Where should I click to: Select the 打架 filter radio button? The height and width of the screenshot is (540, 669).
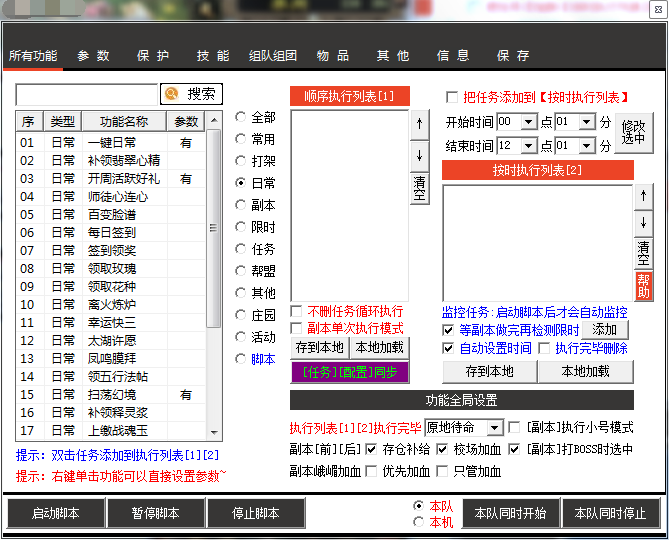[x=241, y=161]
